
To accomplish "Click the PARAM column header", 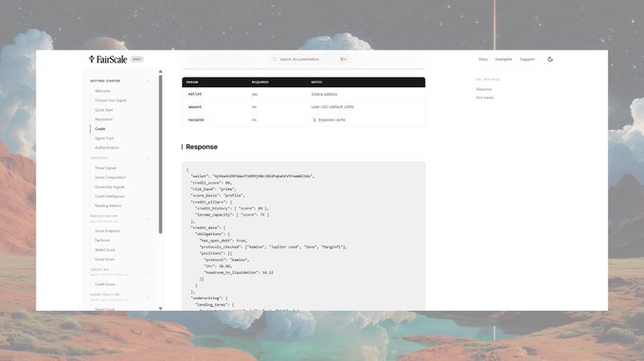I will pyautogui.click(x=192, y=82).
